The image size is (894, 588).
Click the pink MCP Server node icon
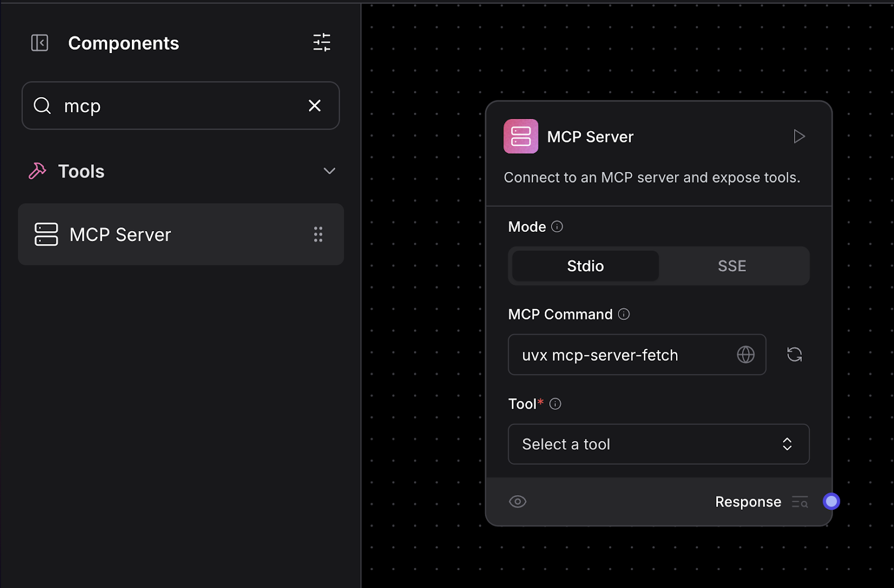tap(521, 136)
